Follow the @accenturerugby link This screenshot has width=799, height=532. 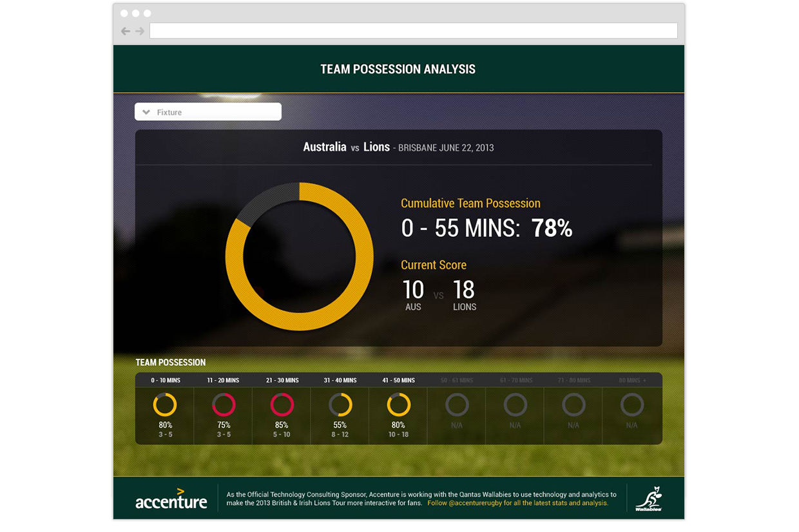pyautogui.click(x=518, y=503)
